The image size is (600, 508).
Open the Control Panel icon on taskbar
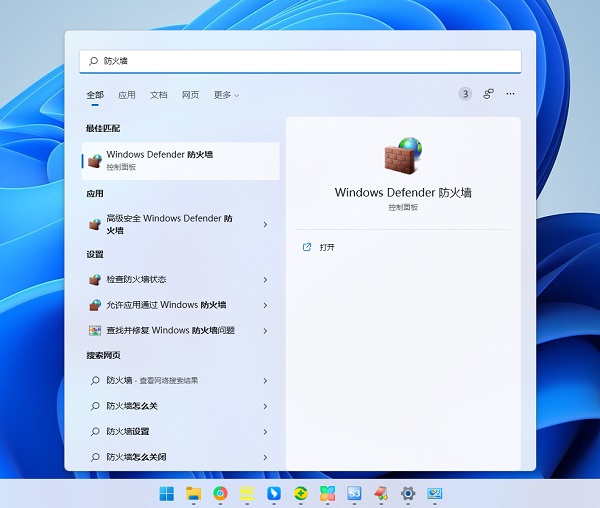pos(435,493)
